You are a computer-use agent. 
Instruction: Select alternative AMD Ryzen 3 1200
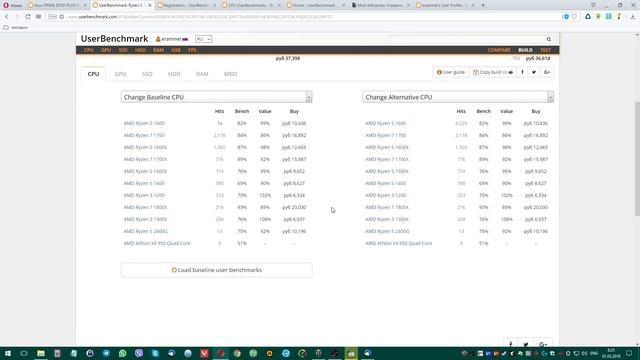(x=385, y=196)
